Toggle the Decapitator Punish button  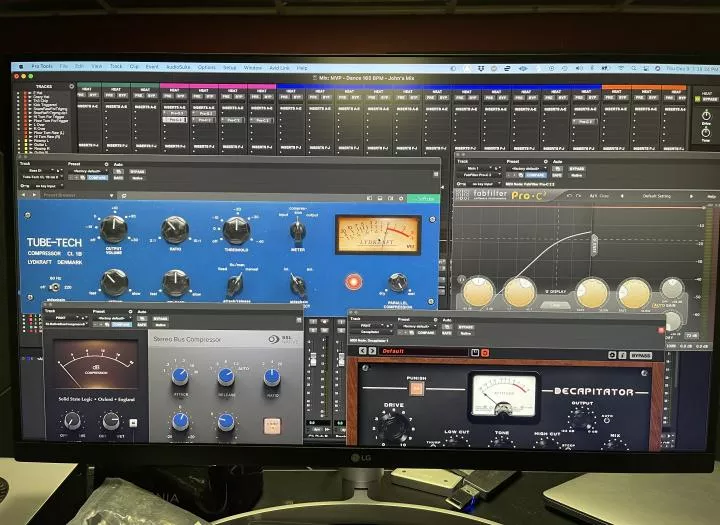[x=416, y=389]
